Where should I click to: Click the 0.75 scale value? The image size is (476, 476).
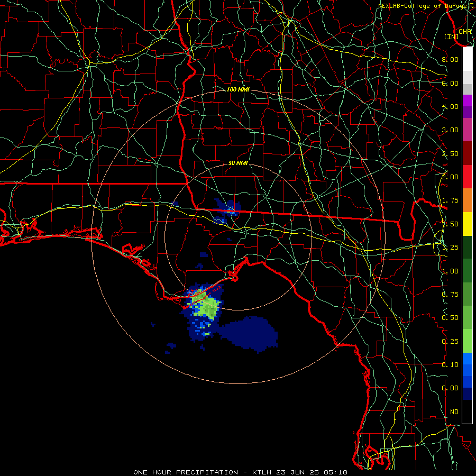450,295
